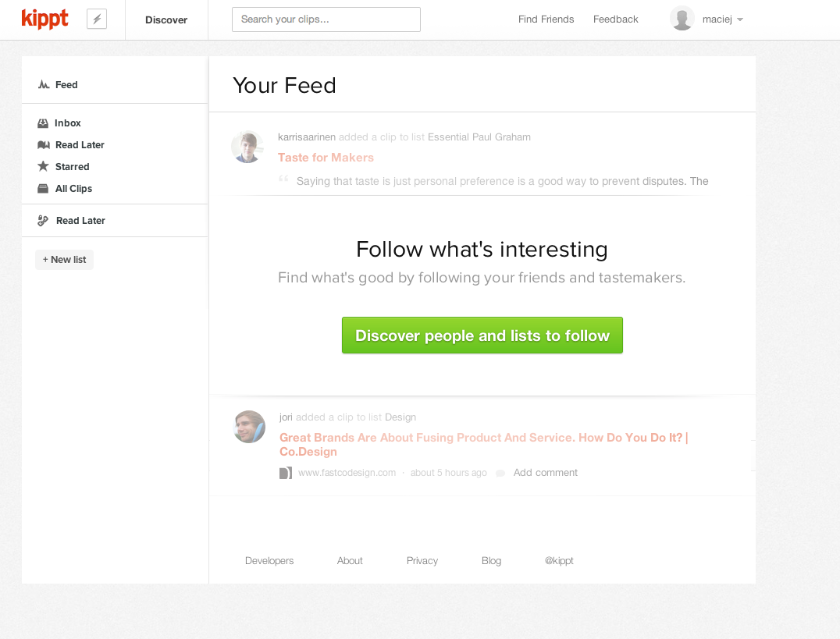View karrisaarinen's profile picture
The image size is (840, 639).
click(x=247, y=147)
